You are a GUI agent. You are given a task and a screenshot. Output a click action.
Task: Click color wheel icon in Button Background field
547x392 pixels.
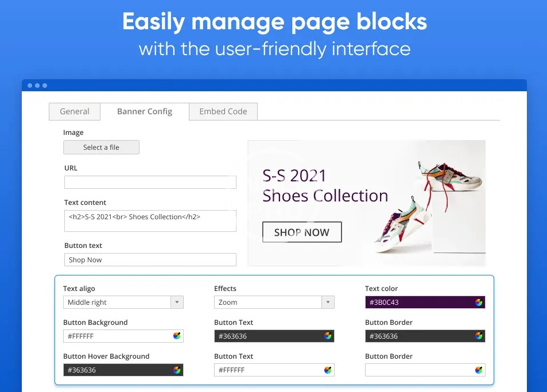click(177, 336)
